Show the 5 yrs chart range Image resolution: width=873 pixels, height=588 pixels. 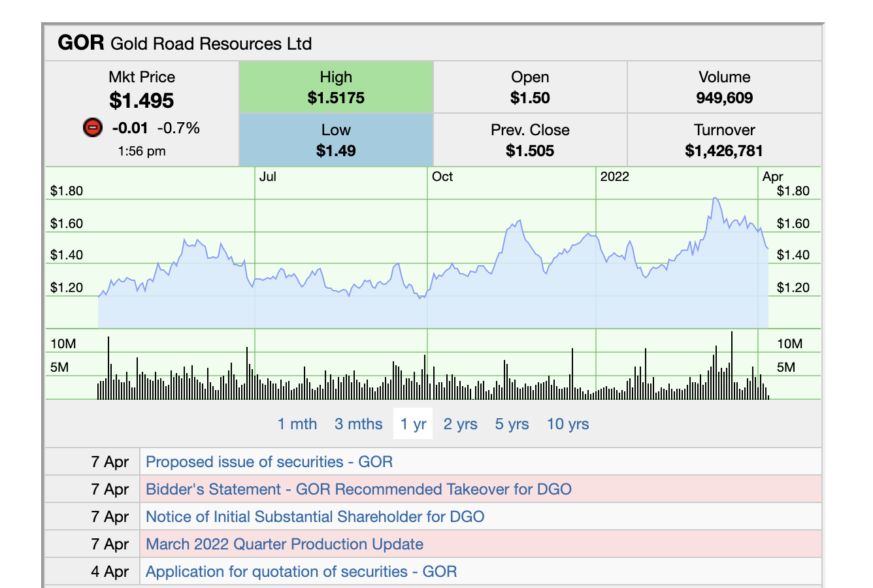tap(512, 424)
